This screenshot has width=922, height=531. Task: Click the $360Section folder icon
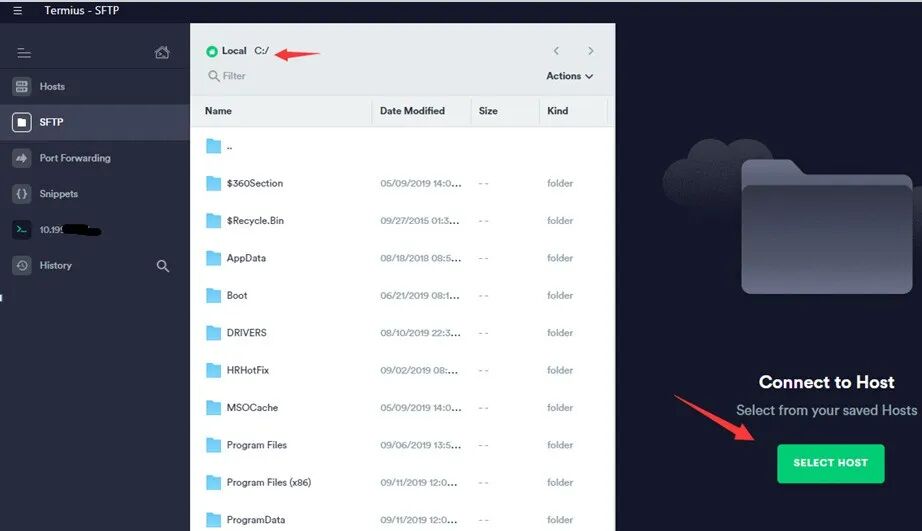coord(213,183)
